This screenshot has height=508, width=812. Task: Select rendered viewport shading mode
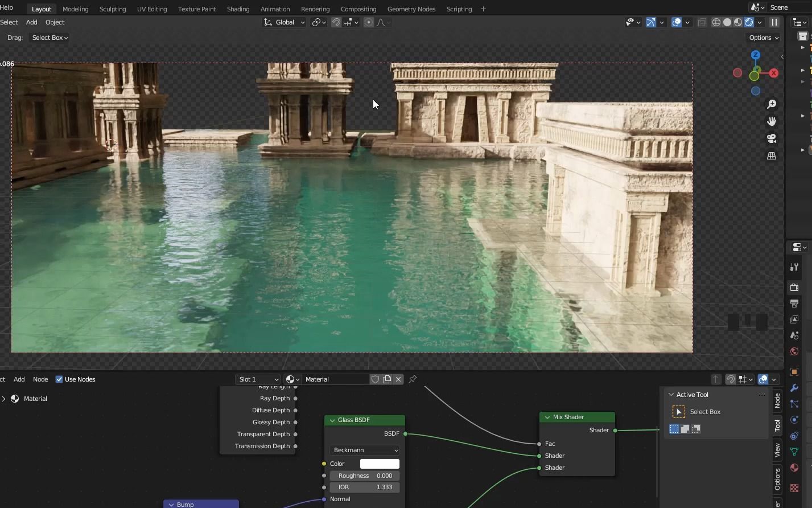pos(749,22)
